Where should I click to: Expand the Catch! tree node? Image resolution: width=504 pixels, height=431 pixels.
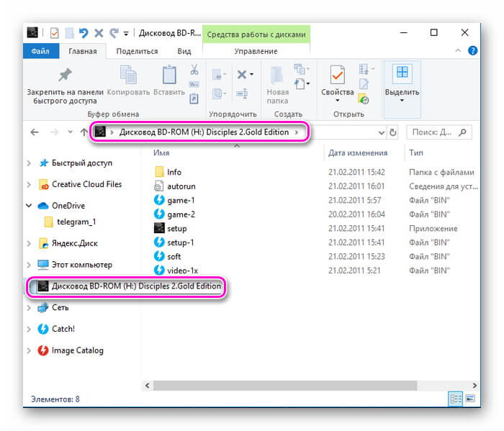(29, 330)
